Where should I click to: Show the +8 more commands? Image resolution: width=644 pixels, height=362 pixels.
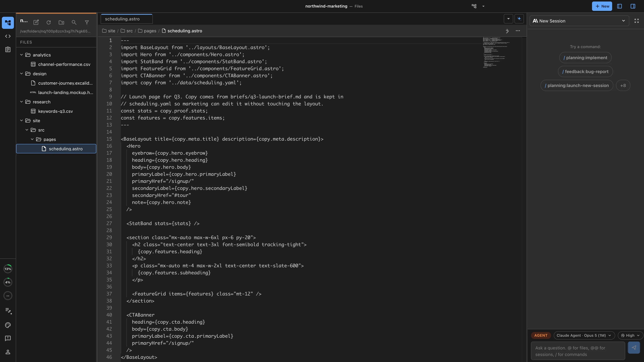pos(623,85)
